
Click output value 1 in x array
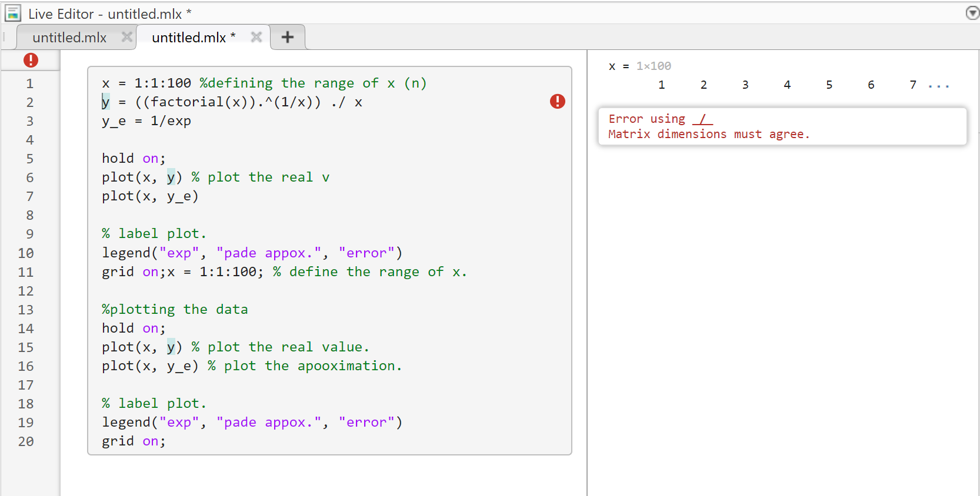click(662, 85)
